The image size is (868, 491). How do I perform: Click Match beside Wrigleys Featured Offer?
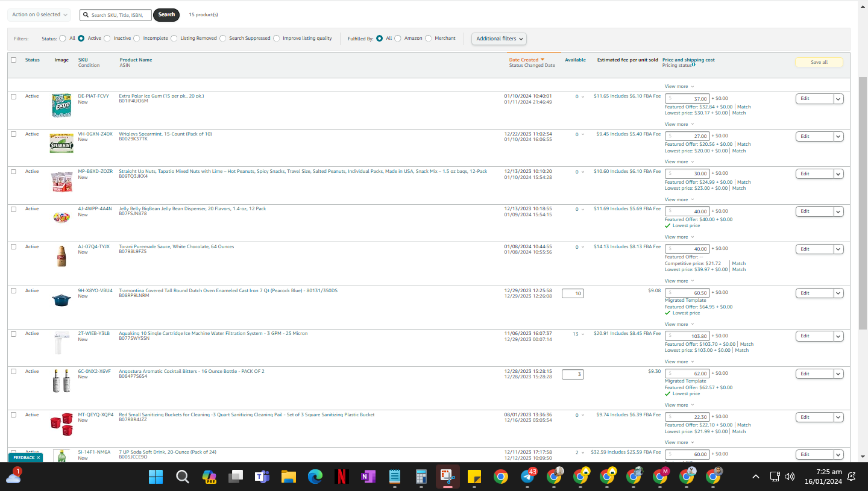744,145
